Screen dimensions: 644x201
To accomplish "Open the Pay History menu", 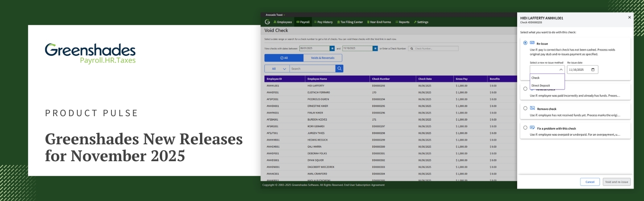I will pos(324,22).
